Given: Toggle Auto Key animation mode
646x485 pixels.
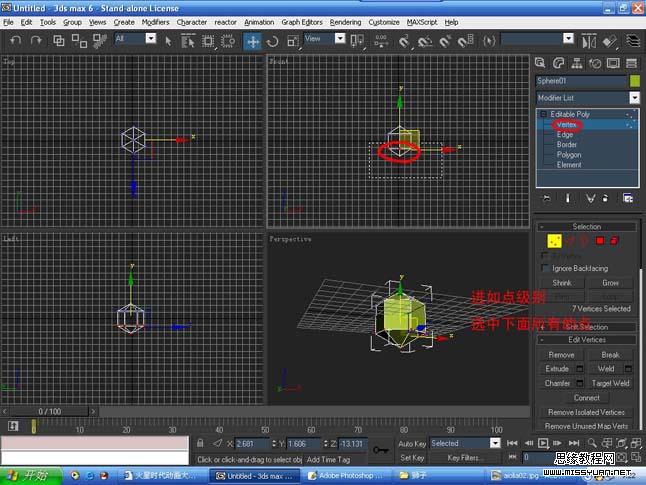Looking at the screenshot, I should (x=412, y=443).
